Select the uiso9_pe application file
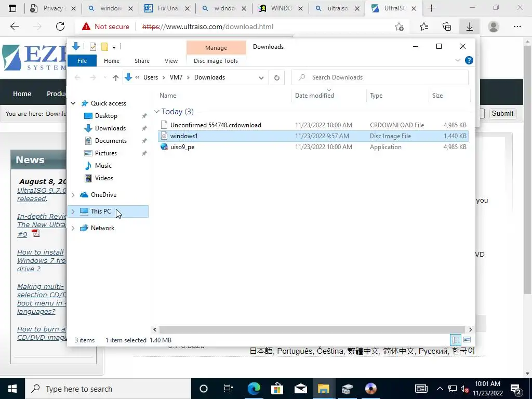Viewport: 532px width, 399px height. tap(313, 147)
